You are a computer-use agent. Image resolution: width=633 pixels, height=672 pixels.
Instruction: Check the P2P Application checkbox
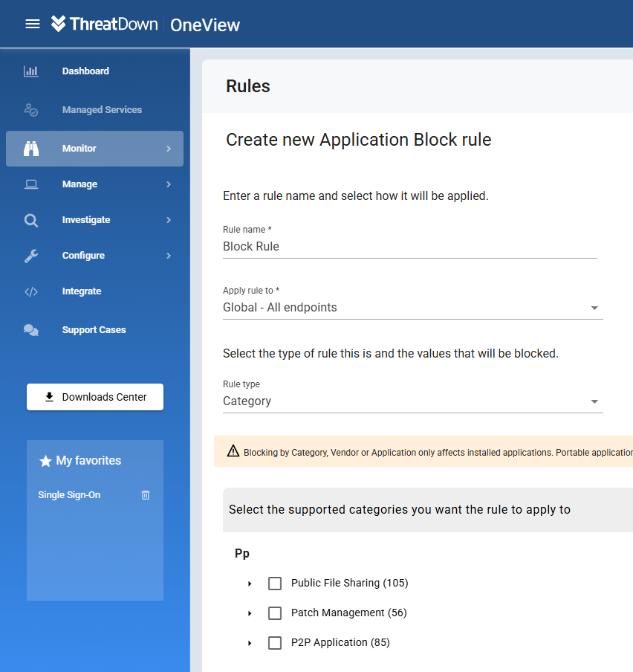click(x=275, y=643)
